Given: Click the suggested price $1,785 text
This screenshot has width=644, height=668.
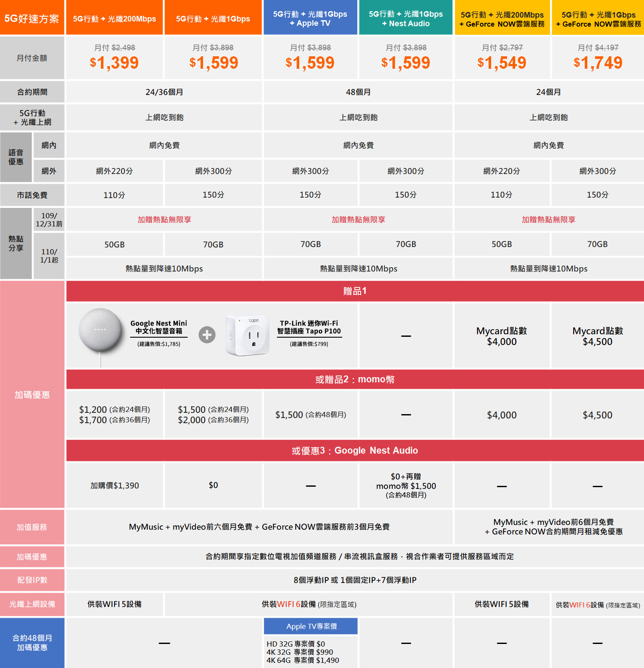Looking at the screenshot, I should tap(159, 344).
